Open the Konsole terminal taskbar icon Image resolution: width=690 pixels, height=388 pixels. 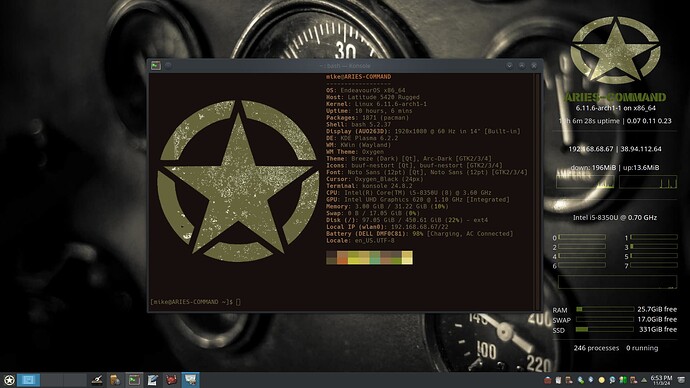click(134, 380)
